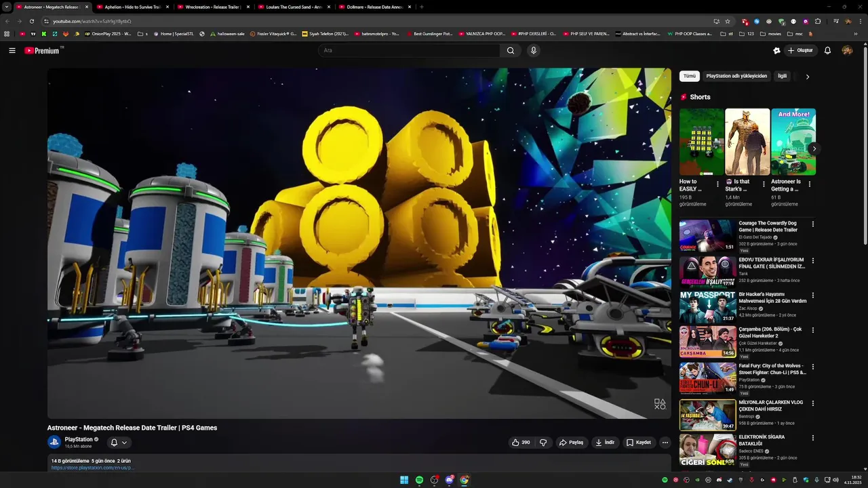Select PlayStation adlı yükleyiciden filter chip
Viewport: 868px width, 488px height.
[x=736, y=76]
